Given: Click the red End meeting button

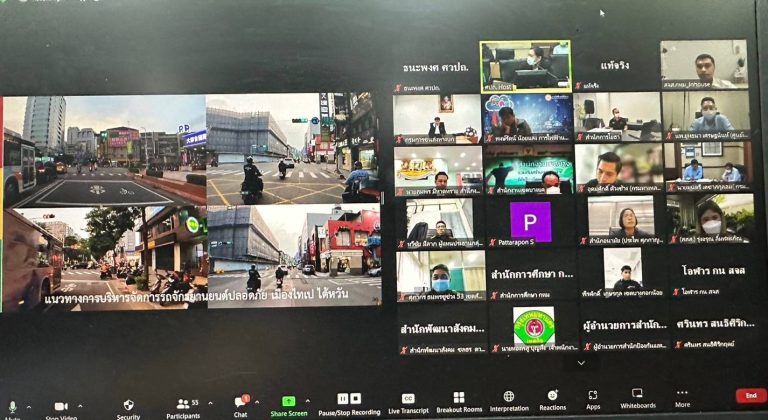Looking at the screenshot, I should pos(751,396).
